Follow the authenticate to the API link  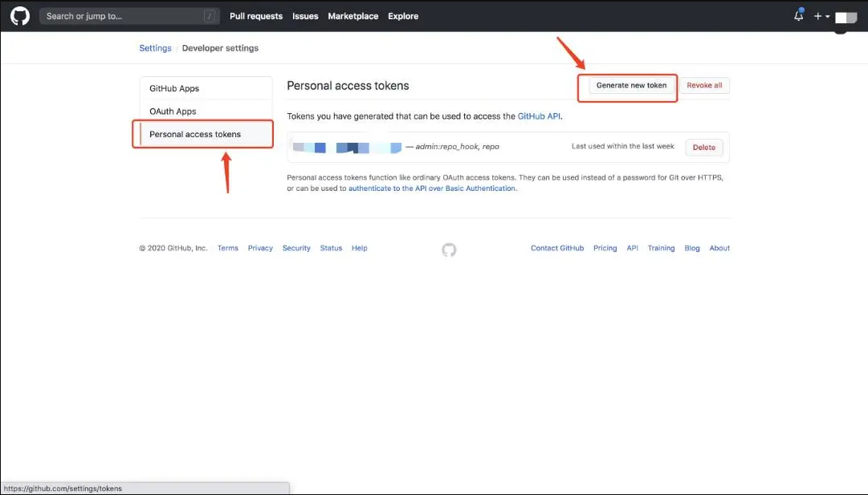tap(432, 189)
